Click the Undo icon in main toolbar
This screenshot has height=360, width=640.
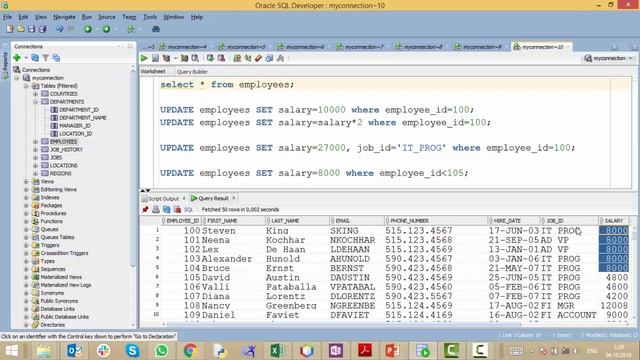(x=60, y=29)
